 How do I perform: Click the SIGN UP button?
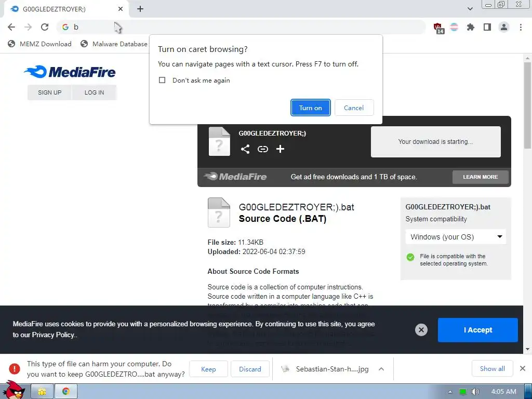click(x=49, y=92)
